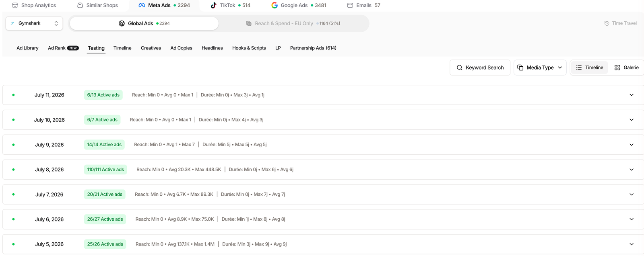This screenshot has width=644, height=256.
Task: Switch to Galerie grid view
Action: (x=626, y=68)
